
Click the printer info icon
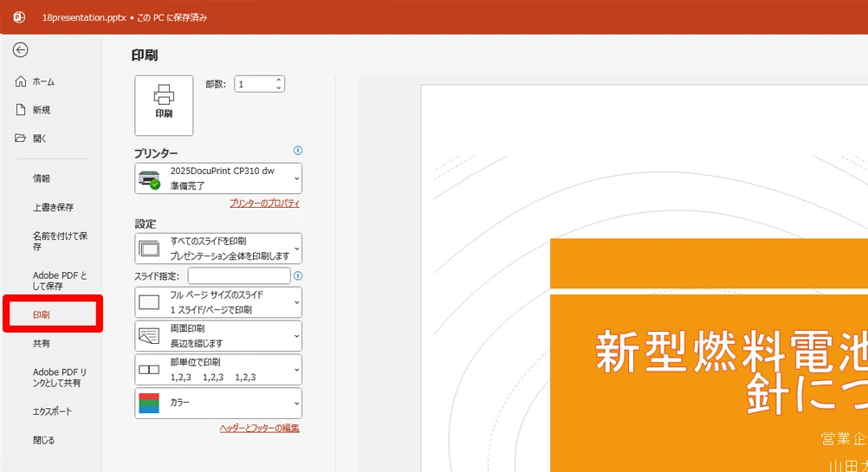point(298,151)
